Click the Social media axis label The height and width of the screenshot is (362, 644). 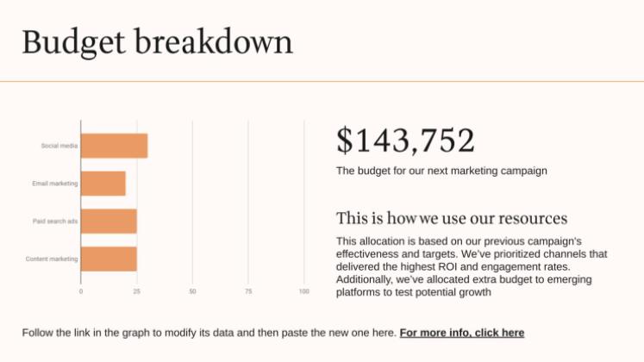(59, 146)
